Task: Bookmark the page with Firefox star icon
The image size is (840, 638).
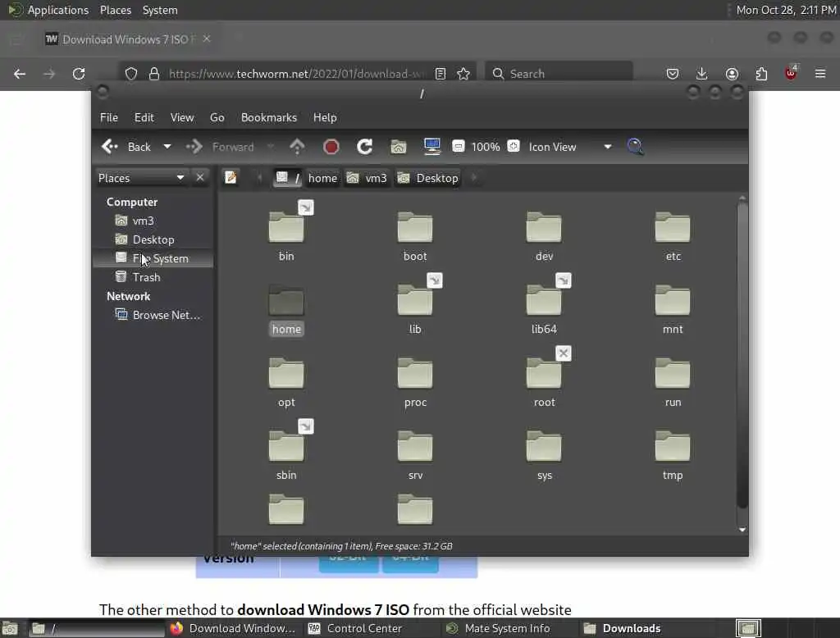Action: click(x=463, y=73)
